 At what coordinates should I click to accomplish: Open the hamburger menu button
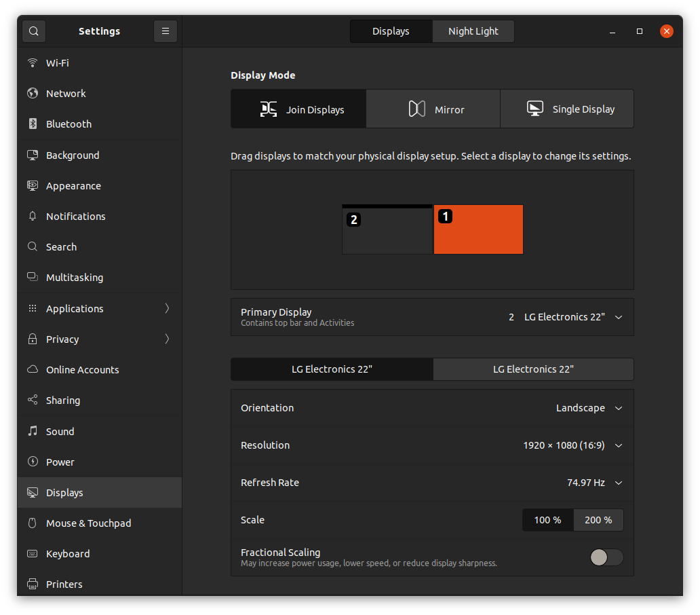pyautogui.click(x=165, y=31)
